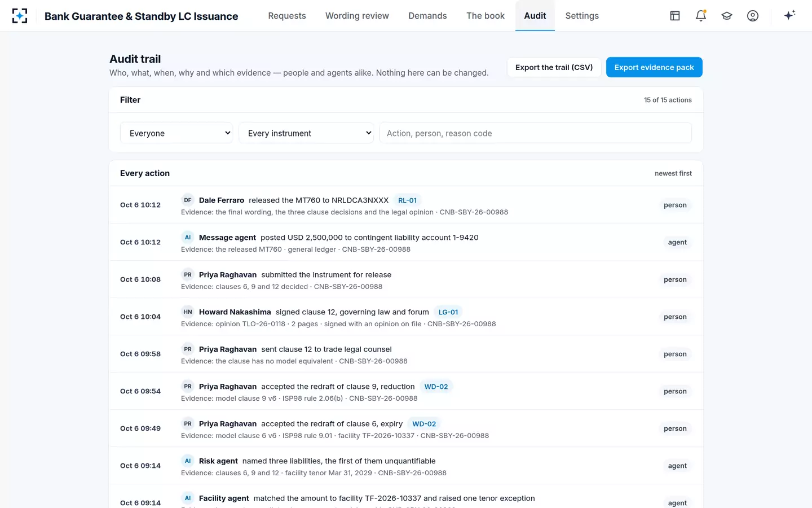Launch the AI sparkle assistant
This screenshot has width=812, height=508.
click(x=789, y=15)
